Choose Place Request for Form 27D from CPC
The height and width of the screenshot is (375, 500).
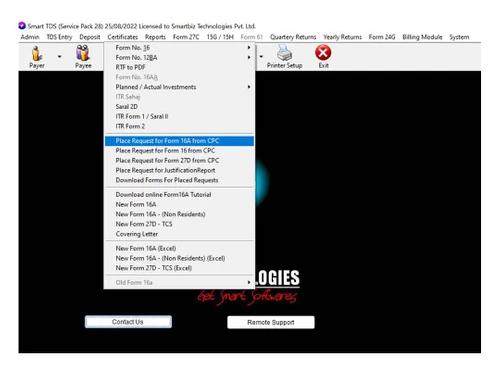(x=179, y=160)
